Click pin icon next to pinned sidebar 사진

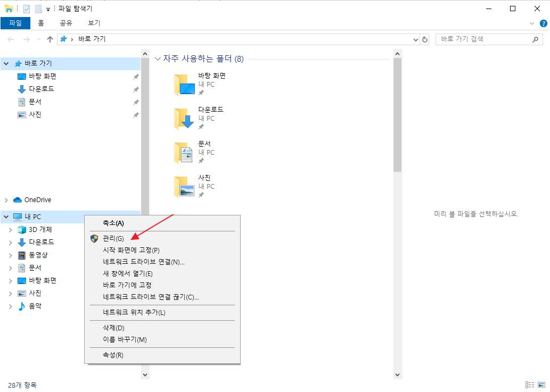pyautogui.click(x=136, y=115)
